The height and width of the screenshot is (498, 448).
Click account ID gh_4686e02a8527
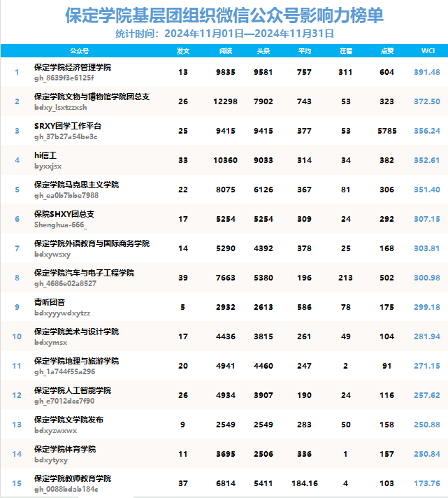click(66, 283)
